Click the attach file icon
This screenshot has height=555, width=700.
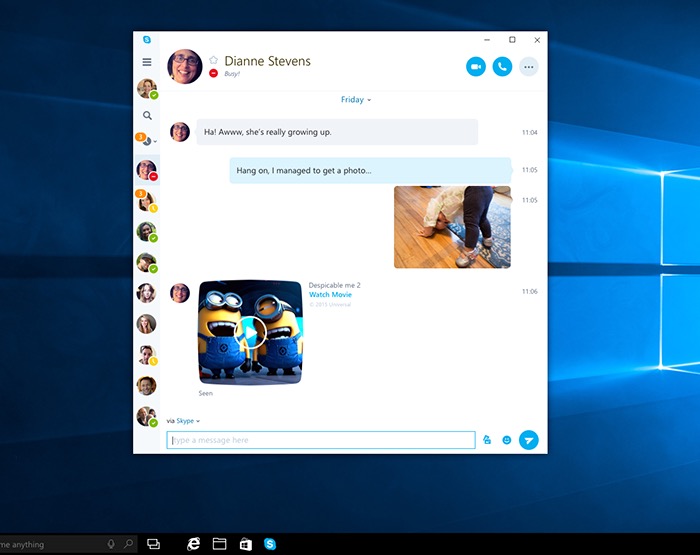click(x=487, y=440)
